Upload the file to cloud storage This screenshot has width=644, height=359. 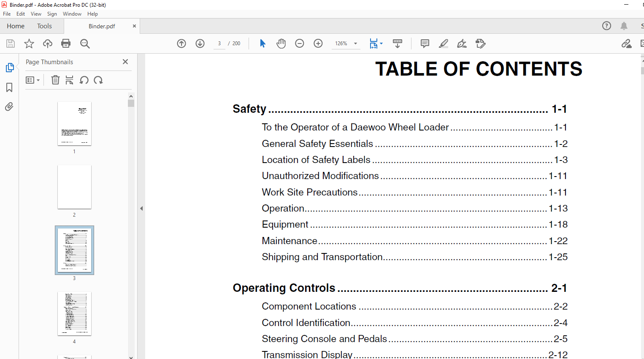[x=48, y=44]
